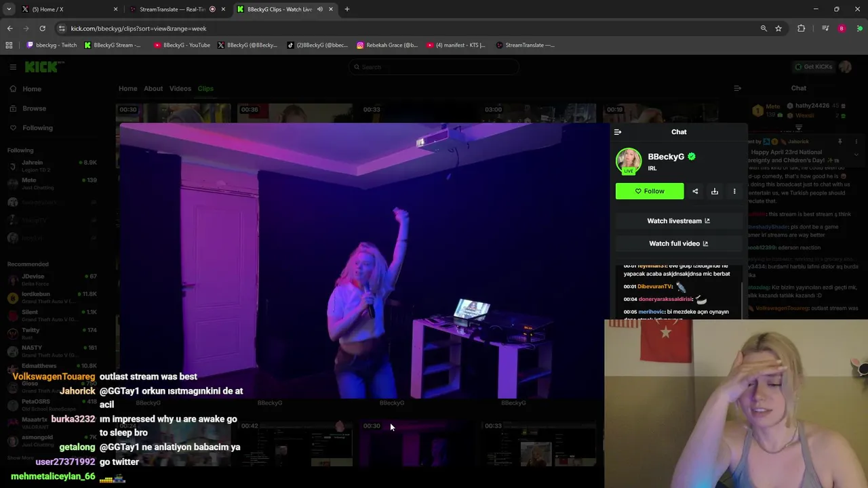Open recommended channel Silent
This screenshot has width=868, height=488.
(x=52, y=315)
